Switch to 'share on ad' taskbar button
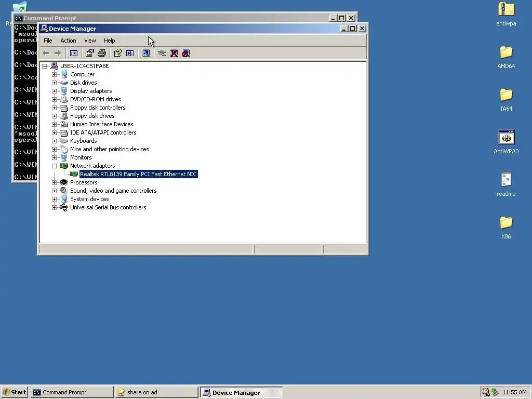The height and width of the screenshot is (399, 532). click(x=156, y=392)
